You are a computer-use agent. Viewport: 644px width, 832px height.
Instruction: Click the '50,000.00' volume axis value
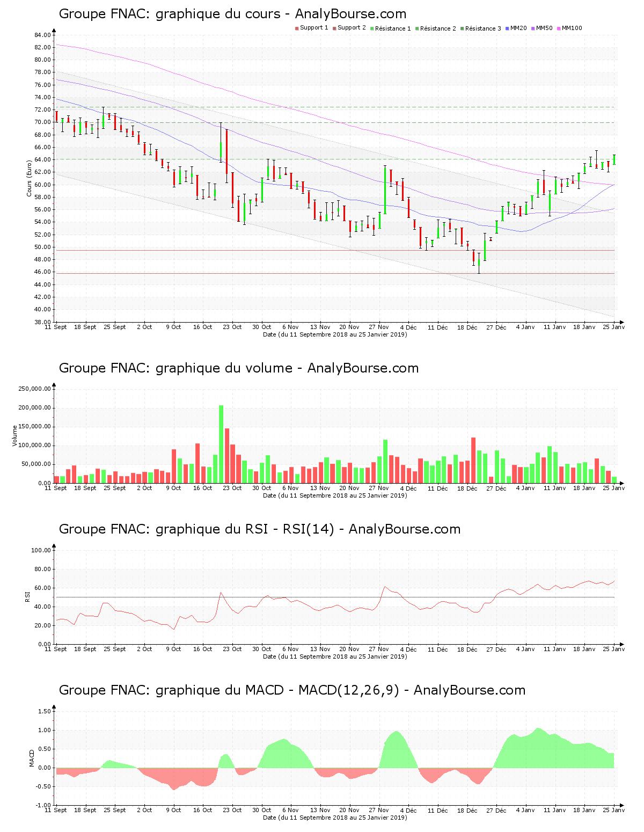coord(36,464)
